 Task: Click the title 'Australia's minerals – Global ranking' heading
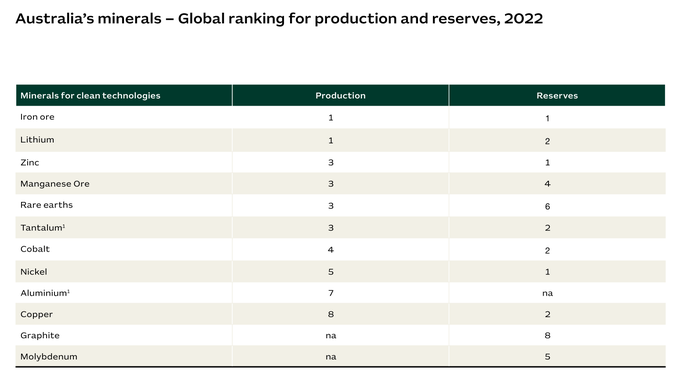(x=279, y=19)
